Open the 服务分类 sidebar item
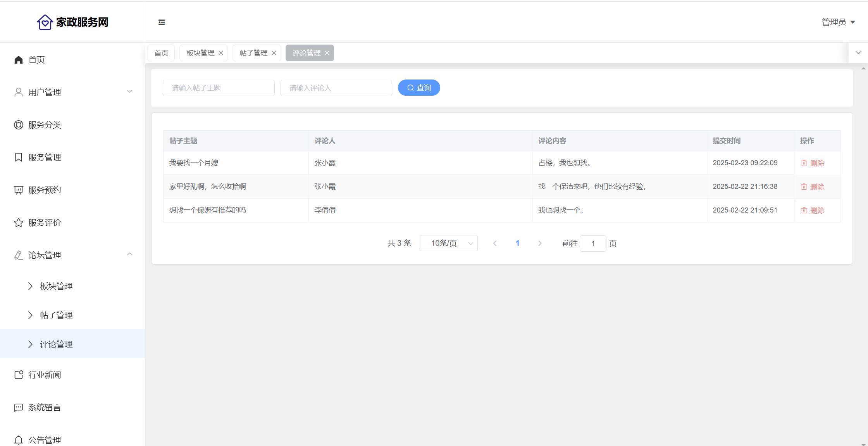Viewport: 868px width, 446px height. coord(45,125)
